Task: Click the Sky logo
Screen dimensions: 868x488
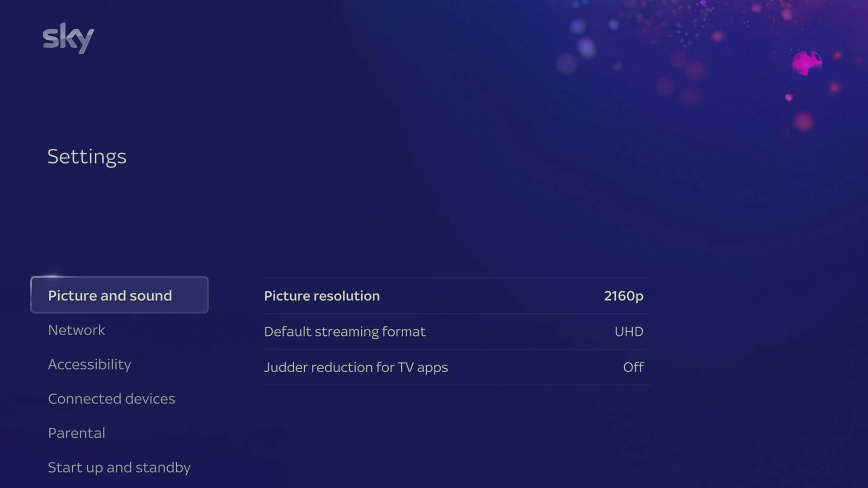Action: (68, 38)
